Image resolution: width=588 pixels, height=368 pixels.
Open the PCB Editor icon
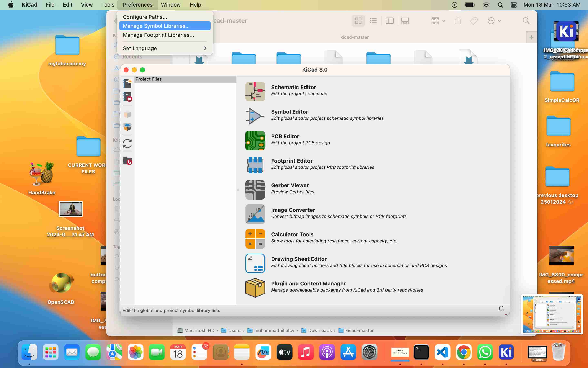coord(255,140)
